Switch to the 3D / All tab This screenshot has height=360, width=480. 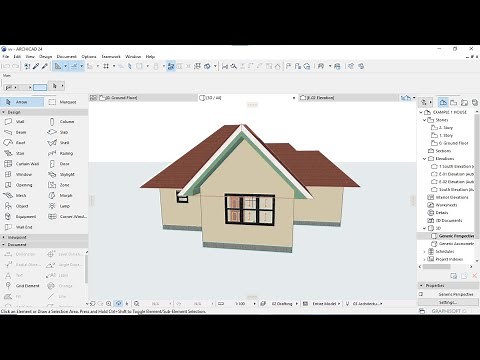tap(247, 98)
